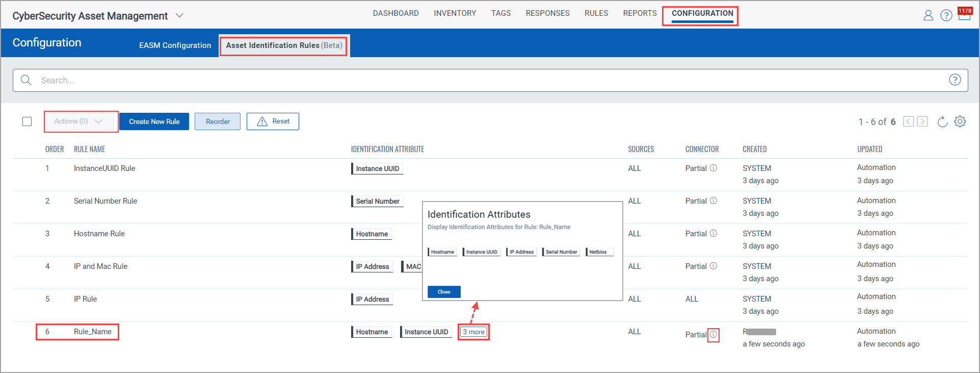The image size is (980, 373).
Task: Click Netbios tag in the popup
Action: coord(599,252)
